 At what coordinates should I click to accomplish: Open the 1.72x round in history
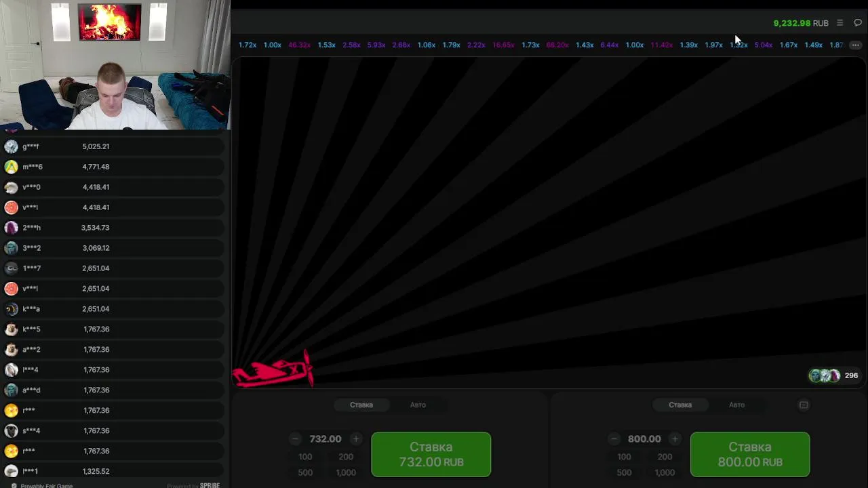pyautogui.click(x=248, y=45)
